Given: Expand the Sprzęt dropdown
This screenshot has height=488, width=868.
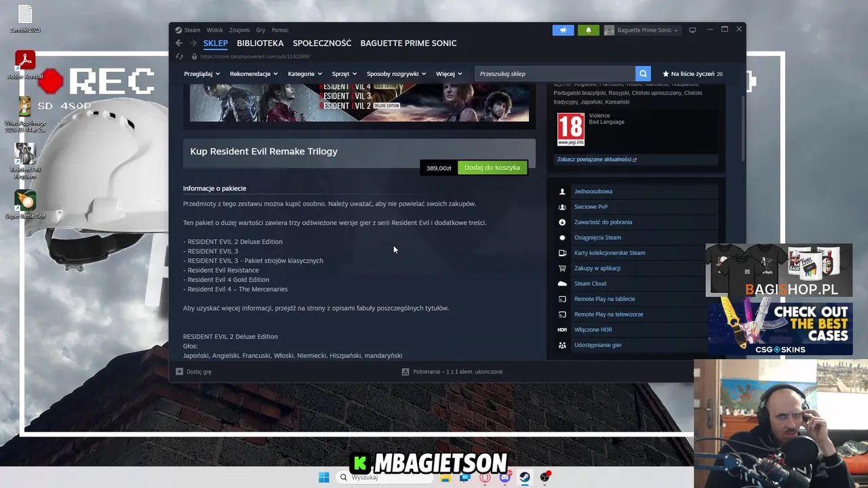Looking at the screenshot, I should (344, 74).
